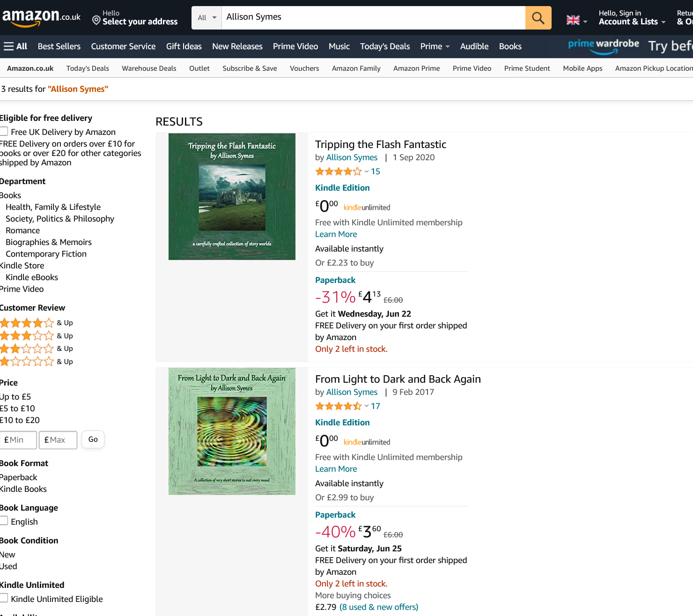Click the location pin to select your address

(x=96, y=20)
